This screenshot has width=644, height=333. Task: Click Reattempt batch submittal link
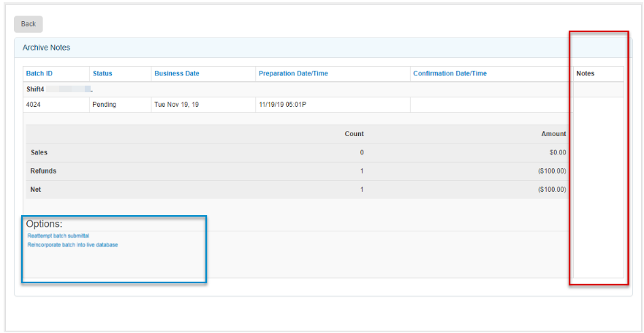click(58, 236)
